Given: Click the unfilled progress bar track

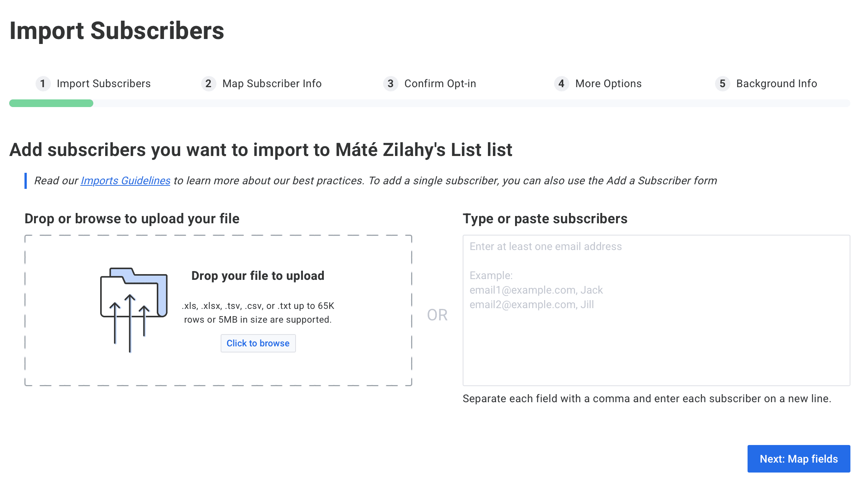Looking at the screenshot, I should pyautogui.click(x=472, y=103).
